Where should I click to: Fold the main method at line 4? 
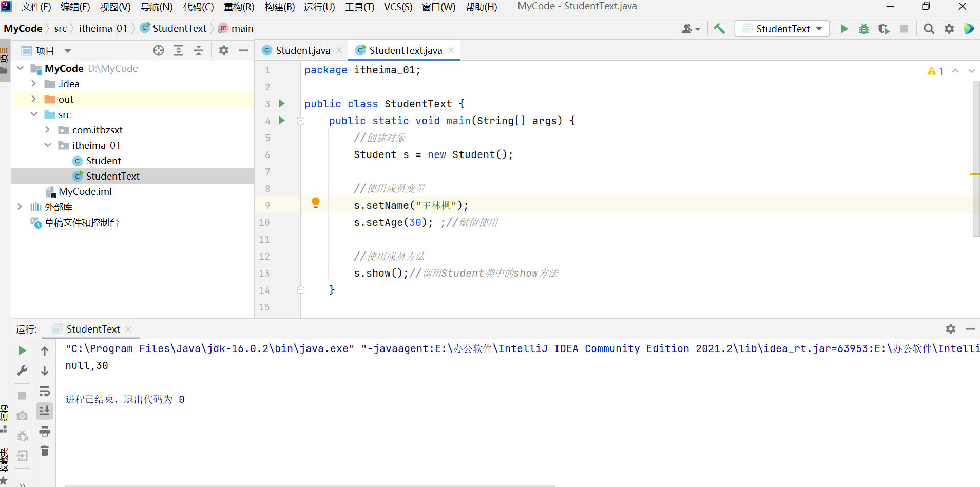(x=301, y=121)
